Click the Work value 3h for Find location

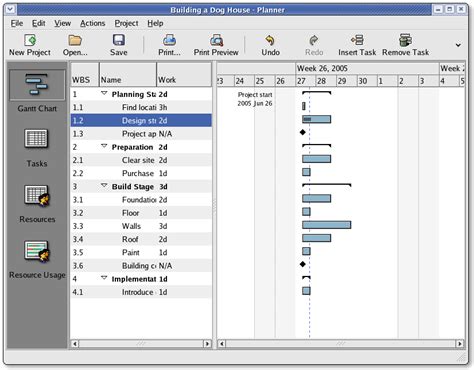163,107
